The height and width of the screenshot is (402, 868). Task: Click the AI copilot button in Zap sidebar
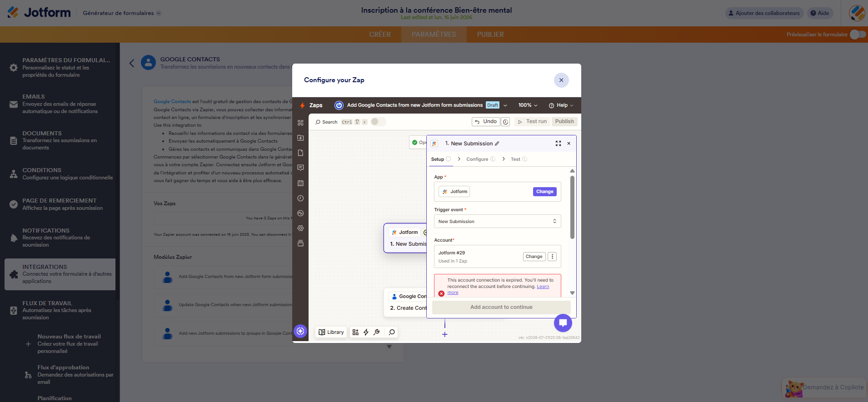point(300,331)
